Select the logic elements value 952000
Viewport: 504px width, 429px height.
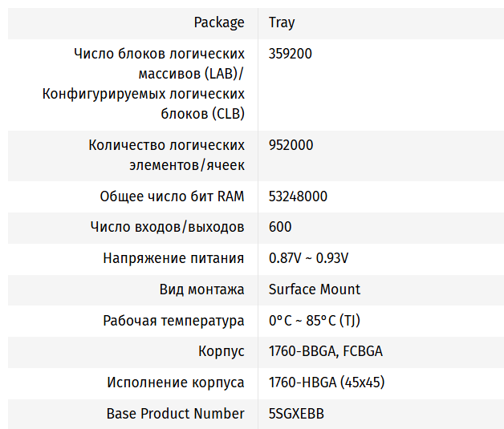click(291, 146)
